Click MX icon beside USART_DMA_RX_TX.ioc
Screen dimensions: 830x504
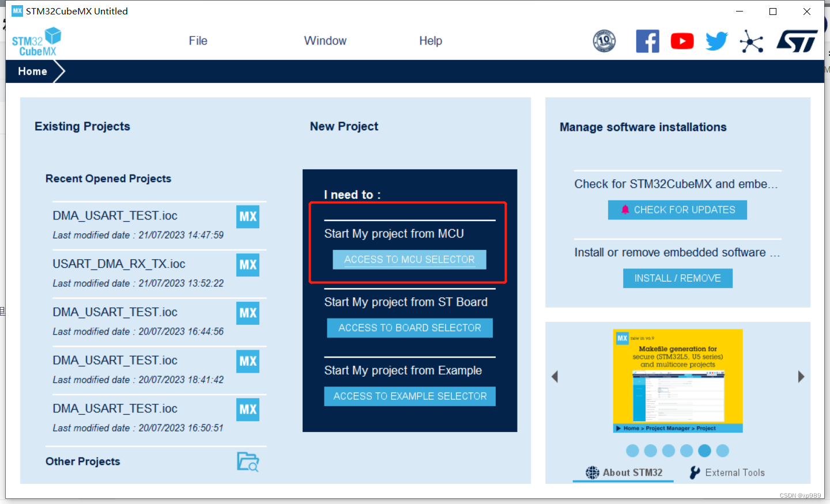[x=248, y=265]
